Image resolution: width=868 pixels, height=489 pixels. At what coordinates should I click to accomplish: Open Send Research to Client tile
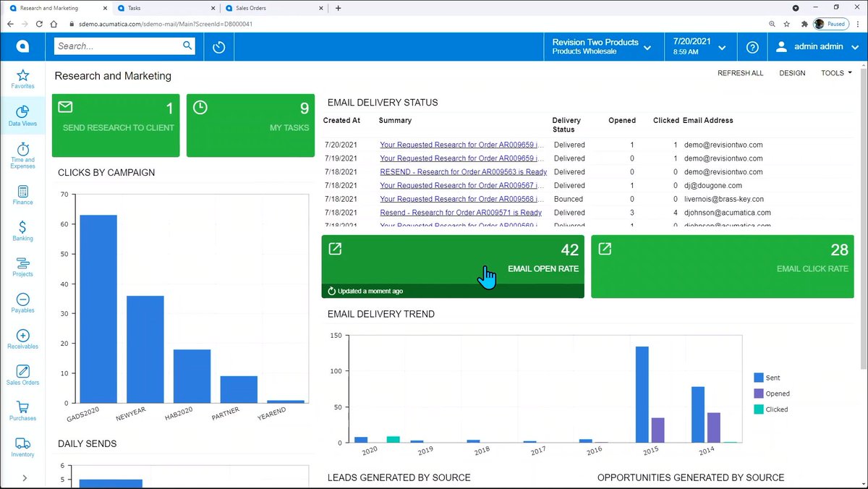(x=116, y=125)
